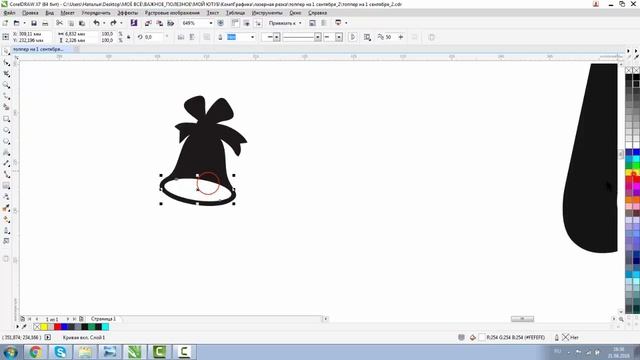Select the Ellipse tool
The image size is (640, 360).
tap(6, 130)
